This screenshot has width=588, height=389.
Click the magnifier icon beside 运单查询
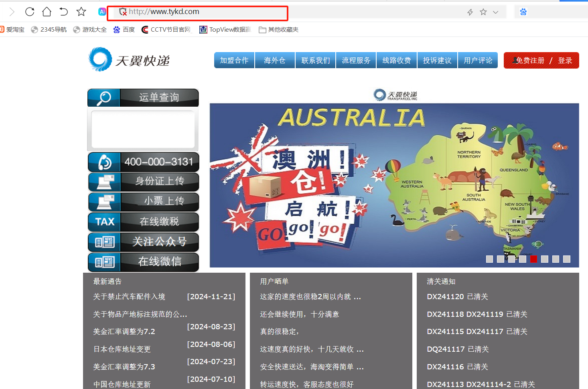(x=104, y=97)
